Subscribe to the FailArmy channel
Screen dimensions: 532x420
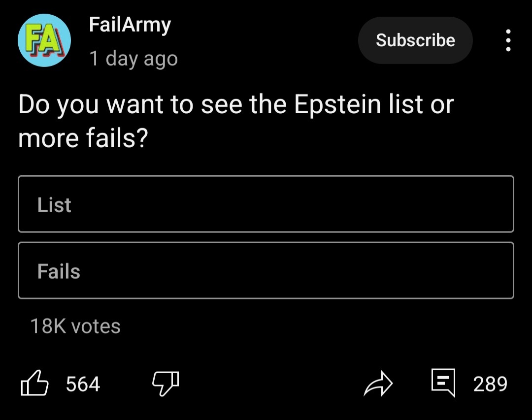pyautogui.click(x=415, y=40)
